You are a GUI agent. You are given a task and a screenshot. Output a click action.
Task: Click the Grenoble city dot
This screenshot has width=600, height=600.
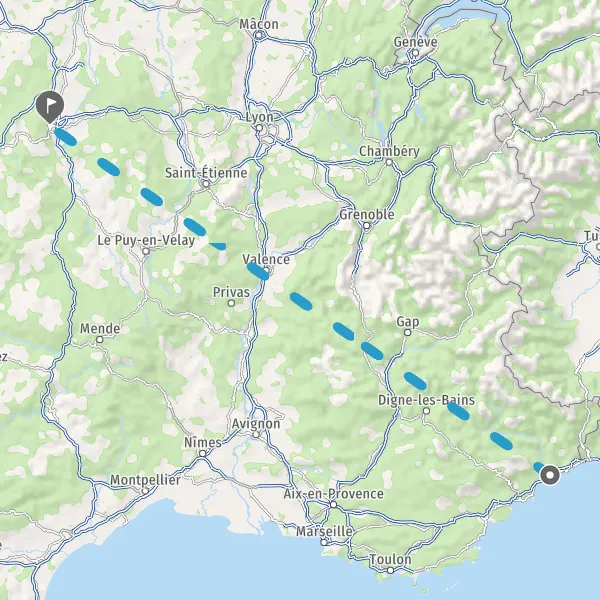coord(366,226)
